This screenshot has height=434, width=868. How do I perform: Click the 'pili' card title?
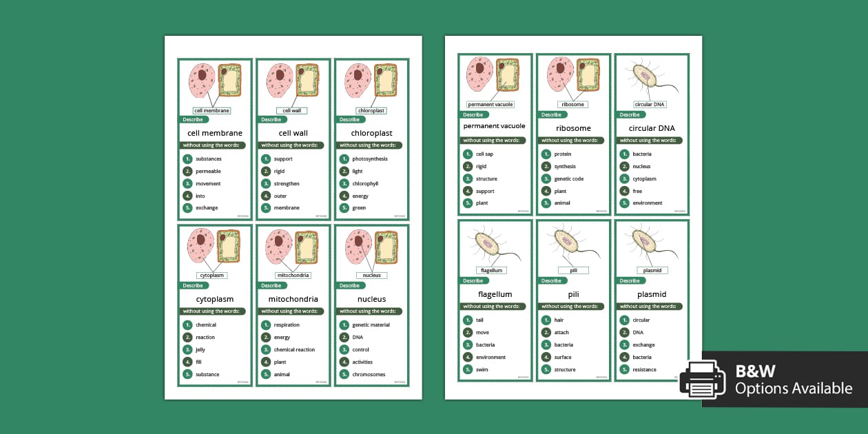(x=574, y=294)
